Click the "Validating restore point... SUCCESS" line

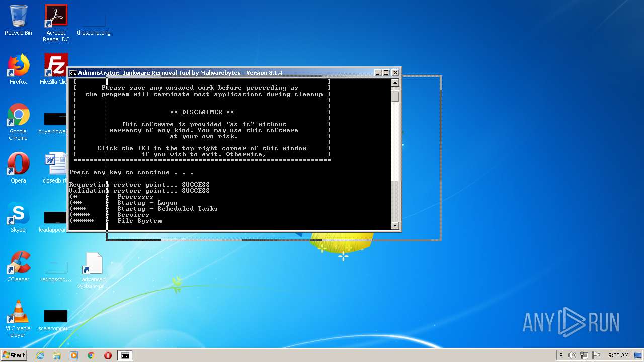pos(139,191)
